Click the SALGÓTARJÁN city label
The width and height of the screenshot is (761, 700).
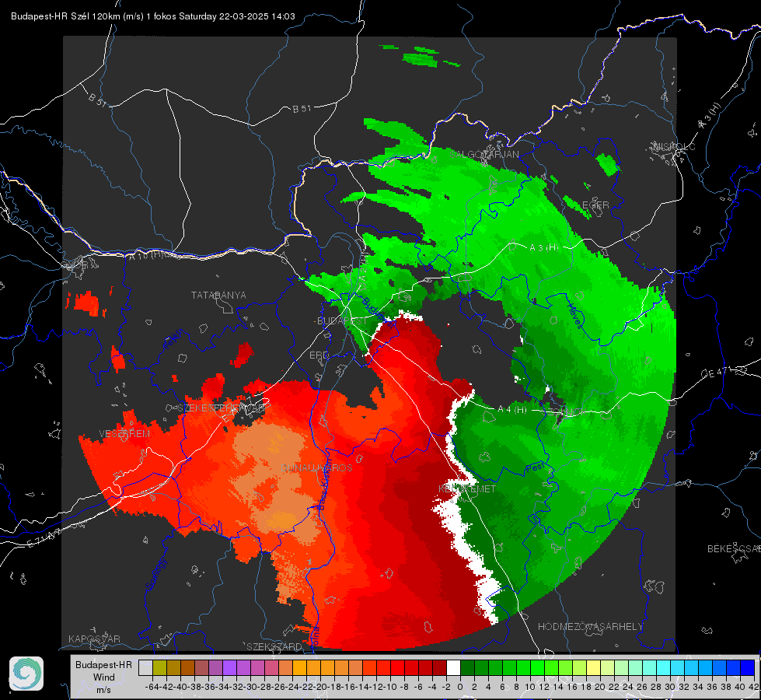[x=484, y=155]
